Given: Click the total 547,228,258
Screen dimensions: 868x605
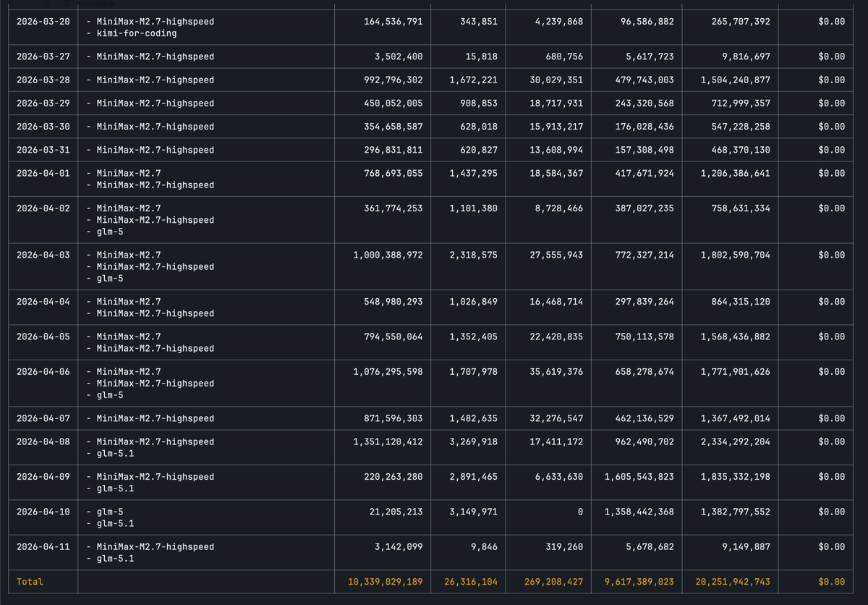Looking at the screenshot, I should tap(740, 127).
